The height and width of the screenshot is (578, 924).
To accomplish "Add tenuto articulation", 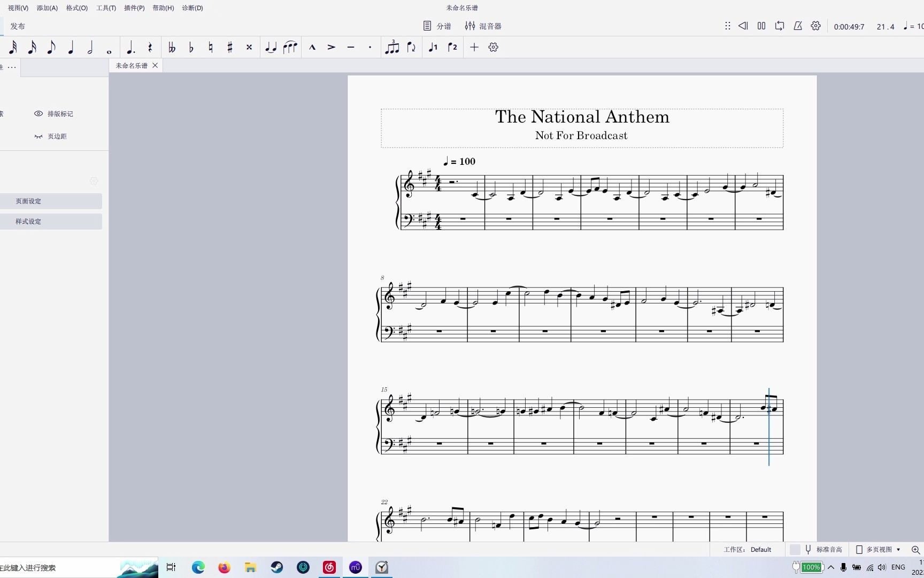I will pos(351,48).
